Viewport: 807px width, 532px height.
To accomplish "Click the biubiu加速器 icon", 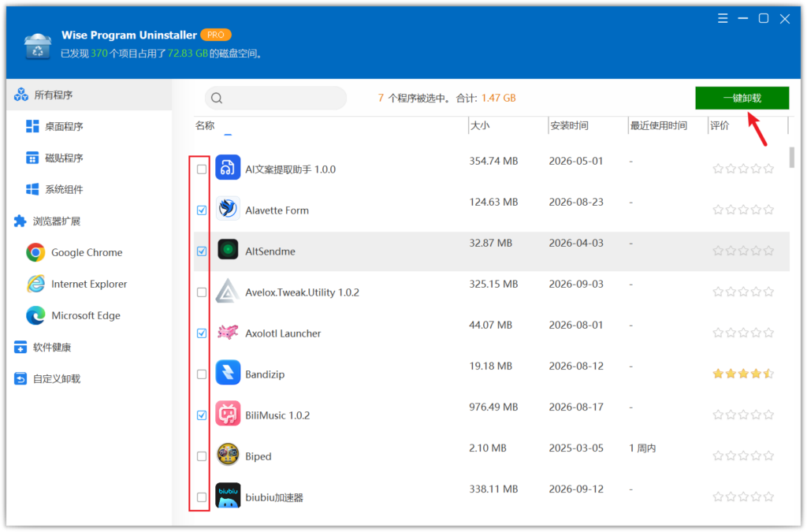I will point(228,496).
